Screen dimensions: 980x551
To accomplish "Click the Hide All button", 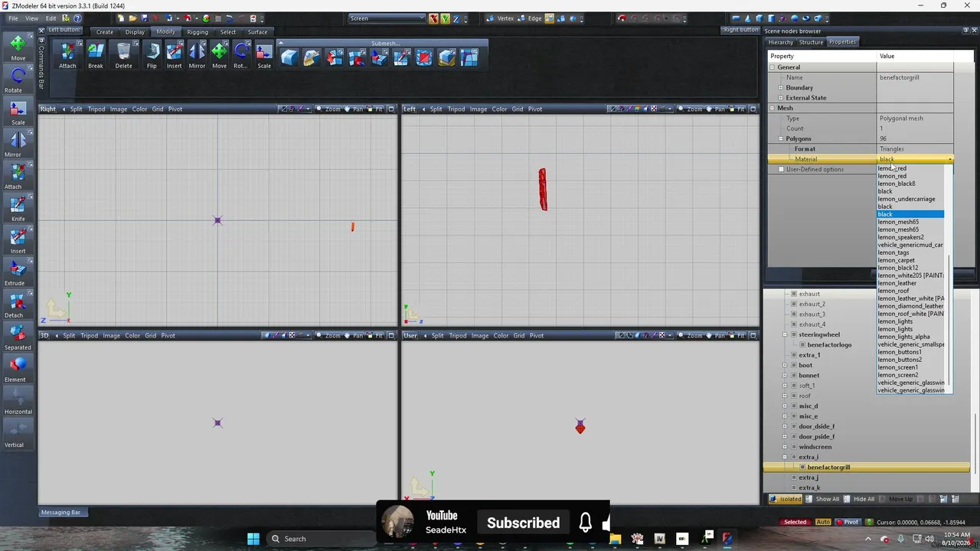I will [860, 499].
